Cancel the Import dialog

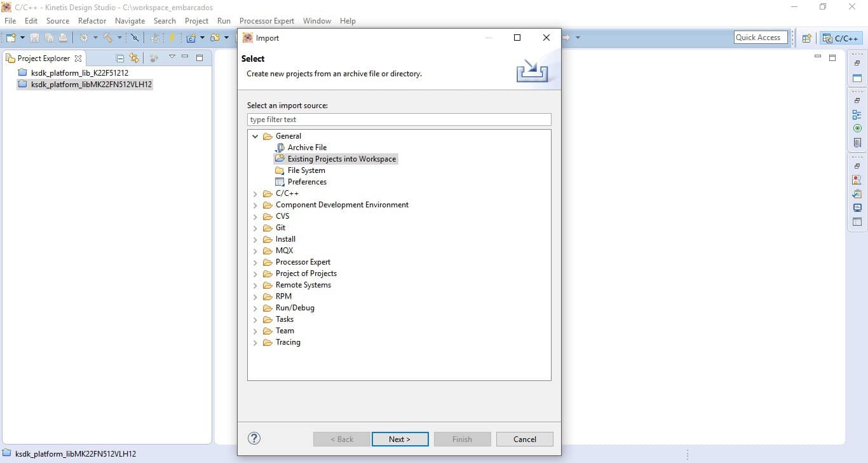524,439
